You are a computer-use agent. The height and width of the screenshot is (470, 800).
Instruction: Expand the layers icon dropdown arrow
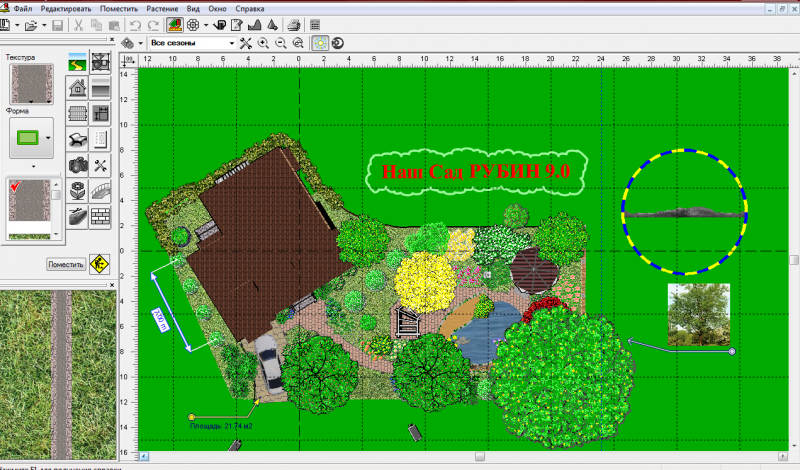[140, 44]
